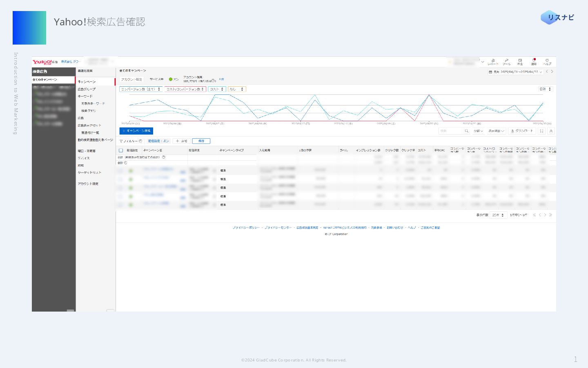Toggle the 配信設定: オン filter chip
Image resolution: width=588 pixels, height=368 pixels.
(x=158, y=141)
